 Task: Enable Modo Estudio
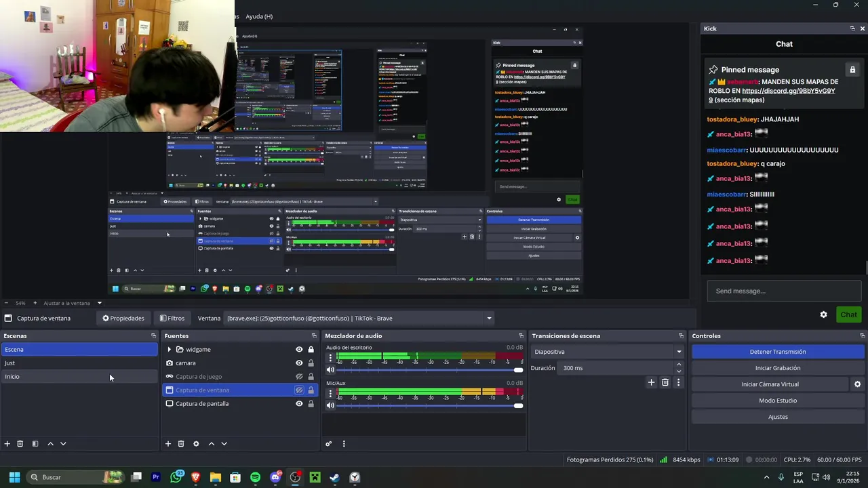778,401
